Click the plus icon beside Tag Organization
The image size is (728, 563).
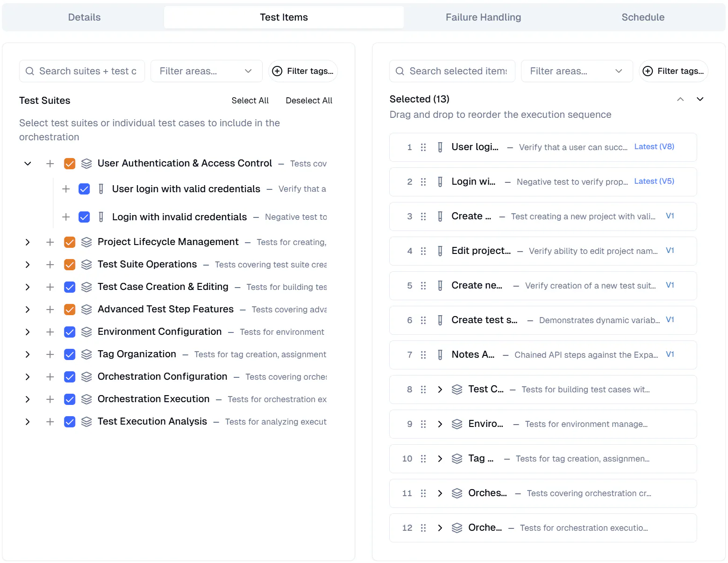click(50, 354)
